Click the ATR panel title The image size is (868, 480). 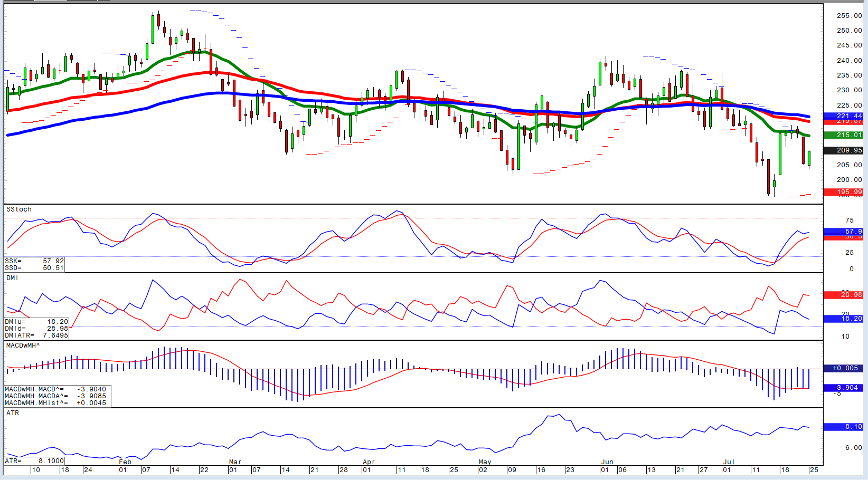[x=13, y=413]
